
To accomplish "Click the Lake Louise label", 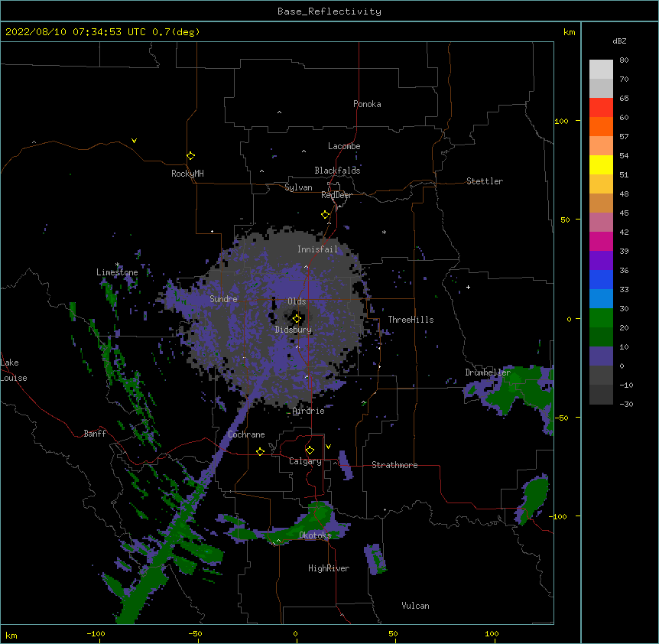I will pyautogui.click(x=14, y=370).
